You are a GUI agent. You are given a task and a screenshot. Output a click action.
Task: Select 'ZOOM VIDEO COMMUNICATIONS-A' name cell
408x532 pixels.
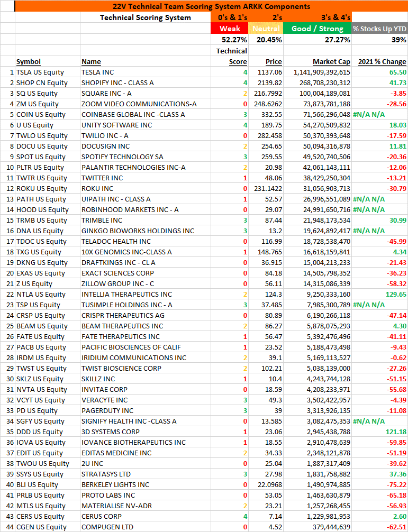[x=146, y=104]
